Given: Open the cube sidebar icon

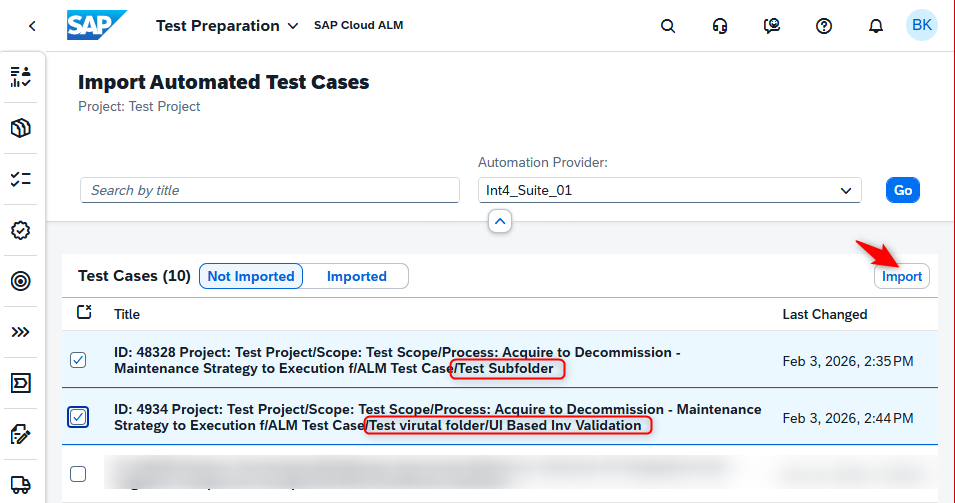Looking at the screenshot, I should (x=21, y=128).
